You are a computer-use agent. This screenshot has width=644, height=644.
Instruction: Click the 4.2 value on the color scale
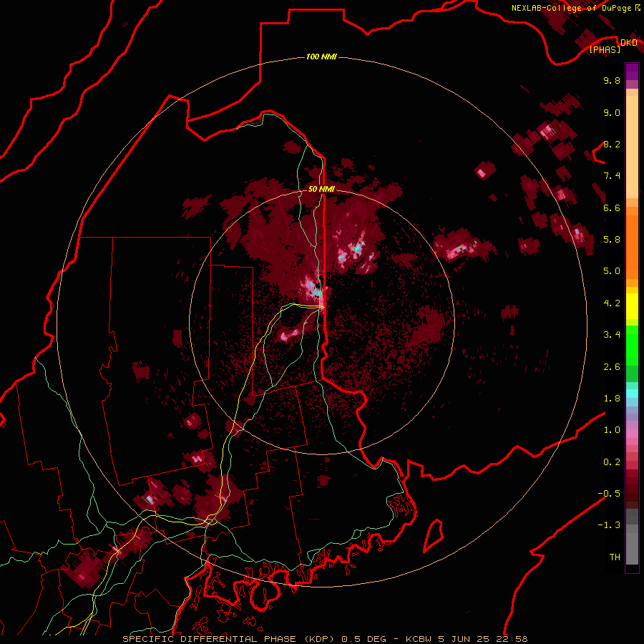(612, 303)
